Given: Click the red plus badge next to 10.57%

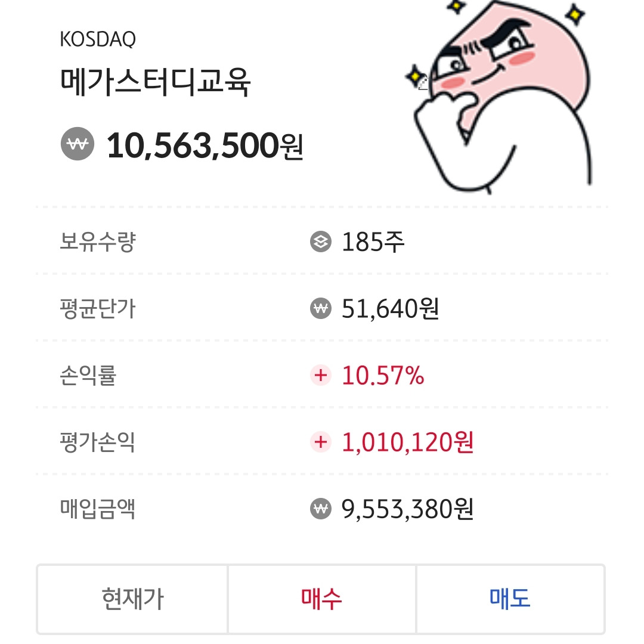Looking at the screenshot, I should click(322, 376).
